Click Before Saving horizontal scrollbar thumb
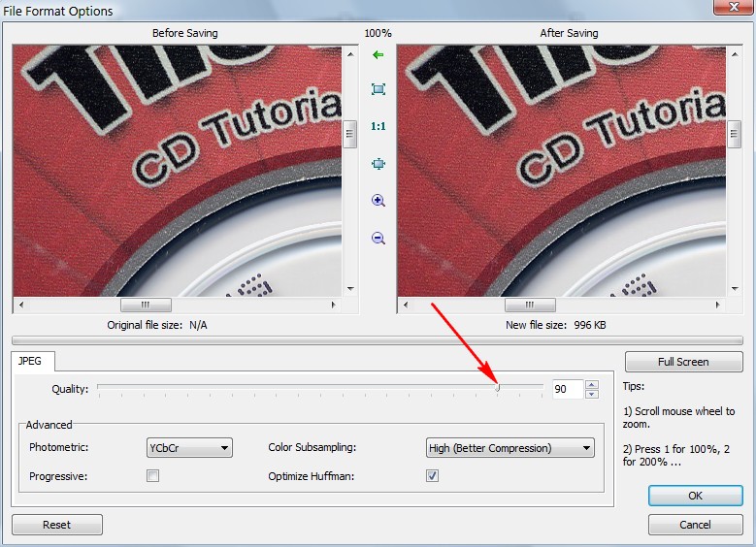The image size is (756, 547). pyautogui.click(x=146, y=305)
